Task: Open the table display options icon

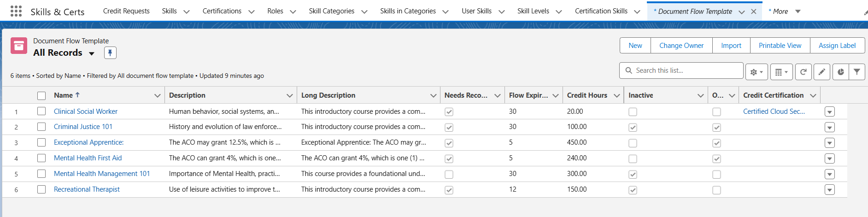Action: [781, 72]
